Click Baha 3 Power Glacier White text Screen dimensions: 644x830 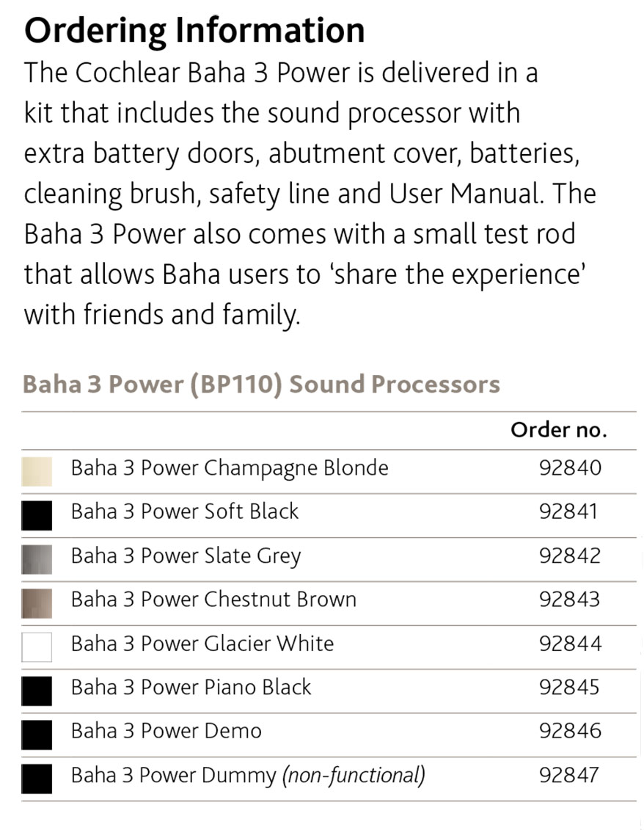[202, 644]
